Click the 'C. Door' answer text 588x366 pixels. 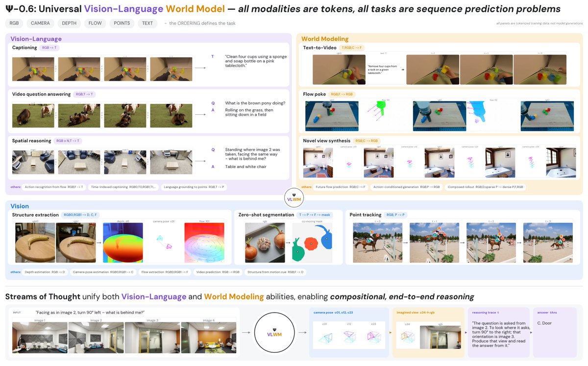(x=545, y=322)
